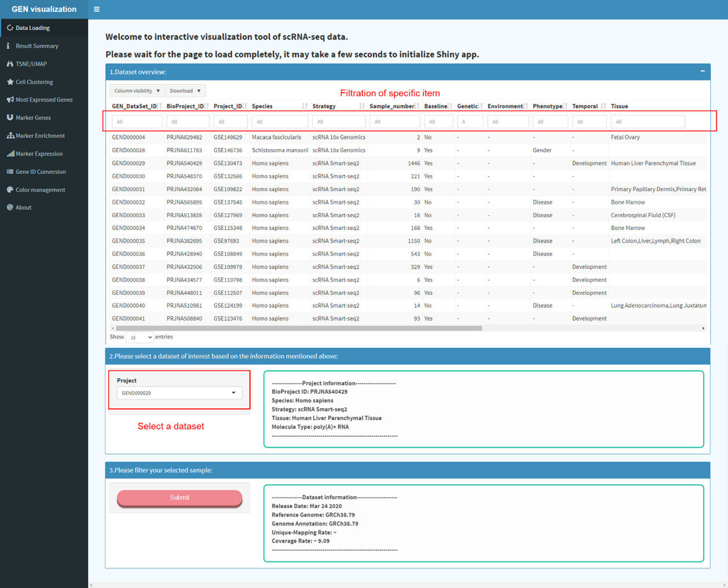Click Cerebrospinal Fluid (CSF) cell

click(643, 215)
